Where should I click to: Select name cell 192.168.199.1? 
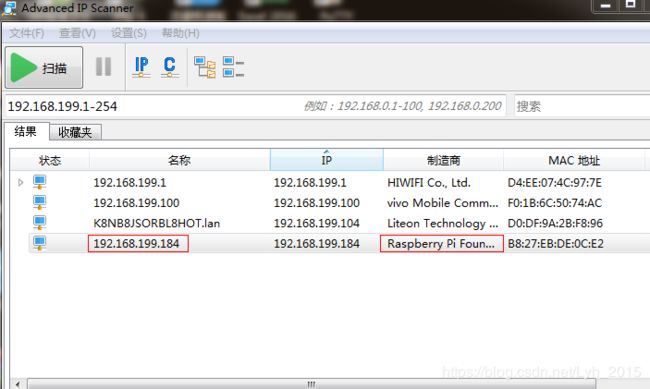tap(130, 182)
